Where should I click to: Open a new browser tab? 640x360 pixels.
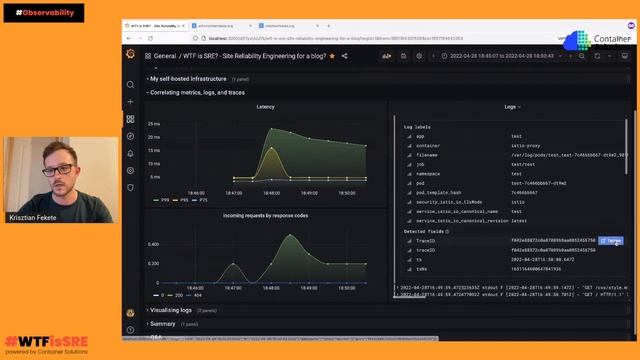(329, 26)
